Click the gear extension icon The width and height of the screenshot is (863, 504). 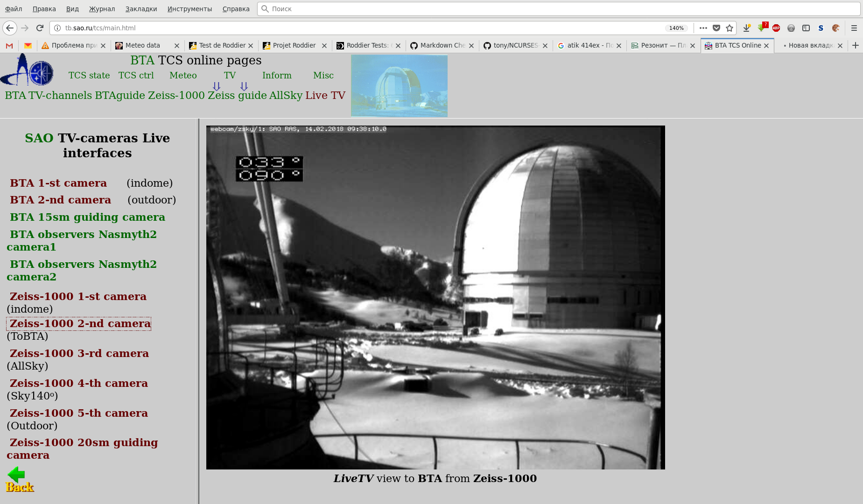pos(791,28)
